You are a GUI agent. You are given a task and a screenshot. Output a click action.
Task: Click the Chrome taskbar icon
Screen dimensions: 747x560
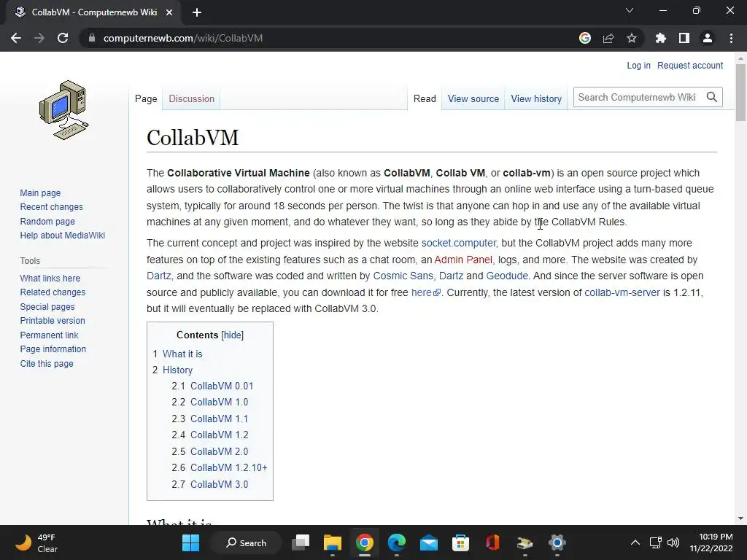click(365, 542)
